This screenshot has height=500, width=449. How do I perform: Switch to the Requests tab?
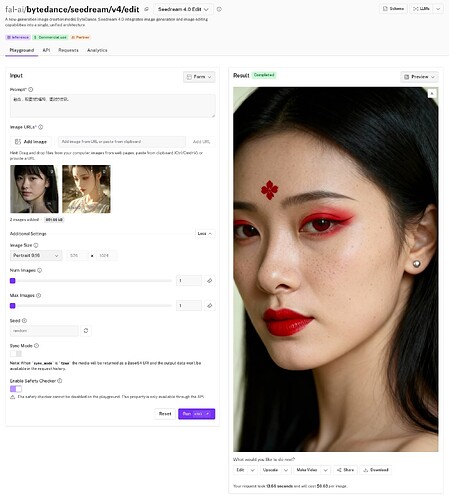click(x=68, y=50)
